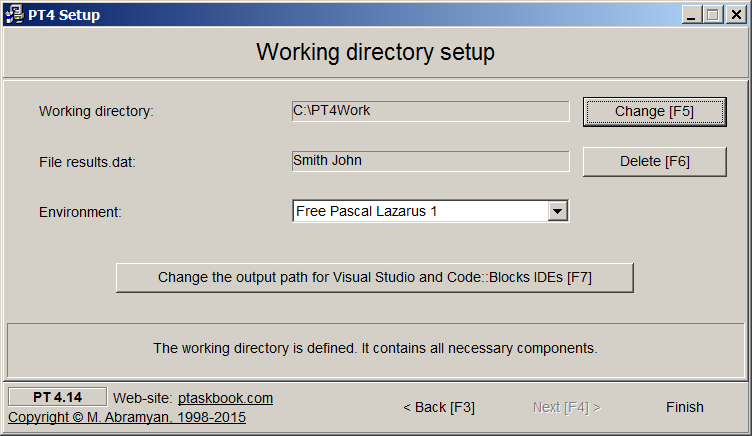Click the Finish button
Screen dimensions: 752x436
tap(684, 407)
